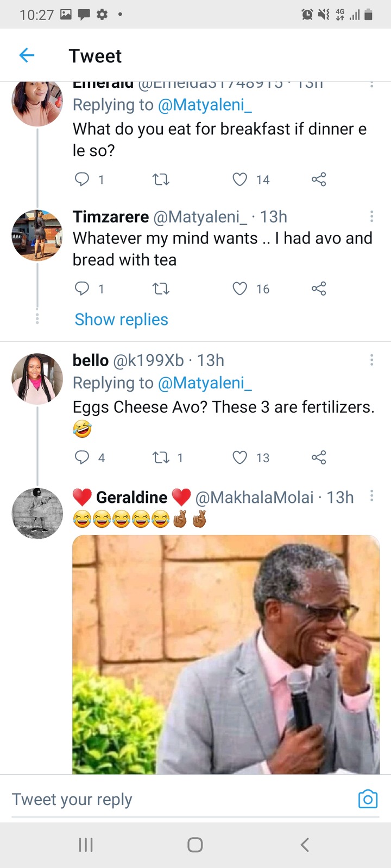Expand Show replies under Timzarere's tweet

(121, 320)
